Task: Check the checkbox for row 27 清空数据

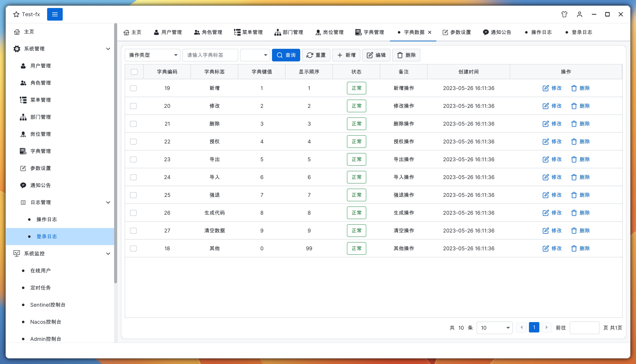Action: [x=133, y=230]
